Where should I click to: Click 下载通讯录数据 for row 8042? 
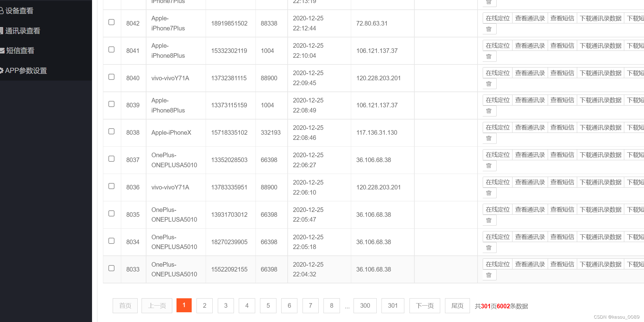(601, 18)
